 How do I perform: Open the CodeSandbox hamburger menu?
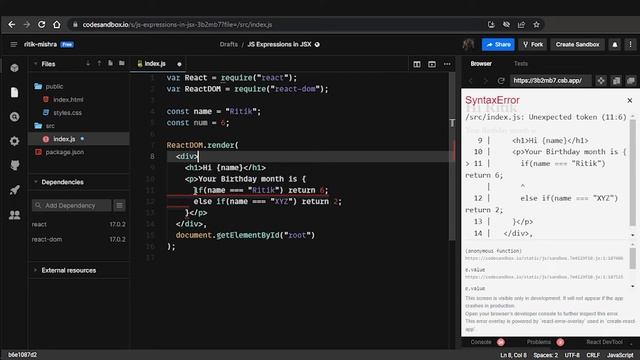(x=13, y=44)
